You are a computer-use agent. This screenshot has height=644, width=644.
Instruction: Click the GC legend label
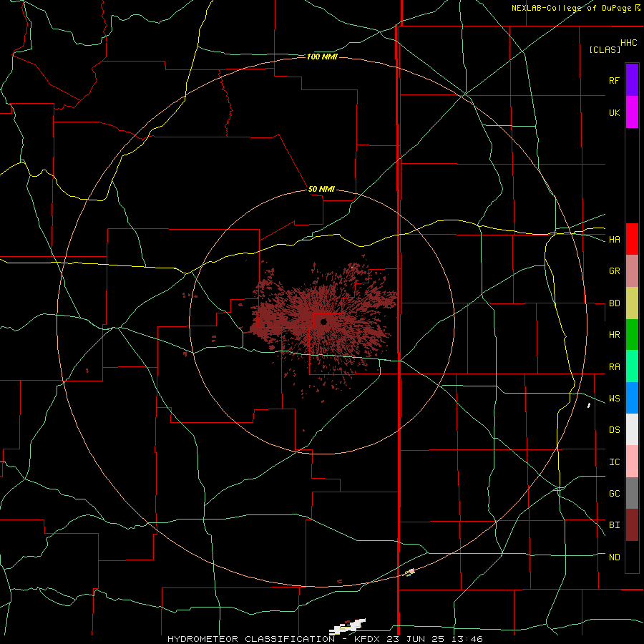(x=614, y=494)
